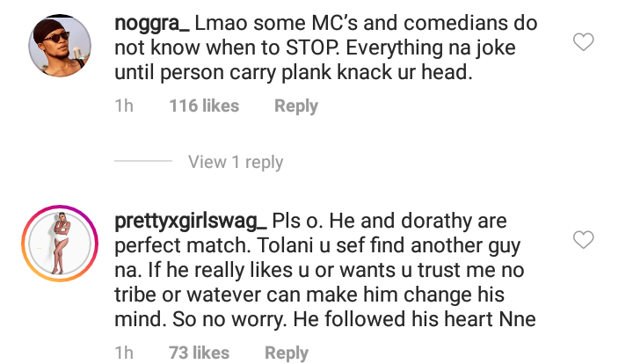Image resolution: width=633 pixels, height=364 pixels.
Task: Show who liked via 116 likes
Action: (204, 106)
